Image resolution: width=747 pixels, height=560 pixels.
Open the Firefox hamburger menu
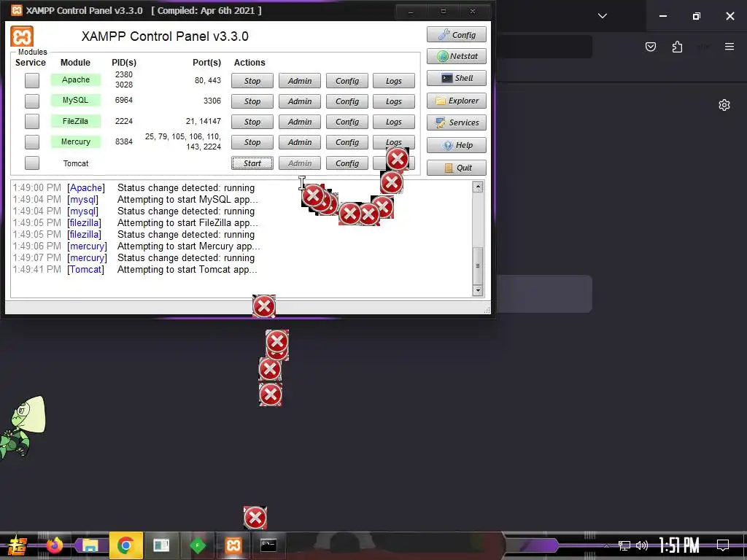point(729,47)
